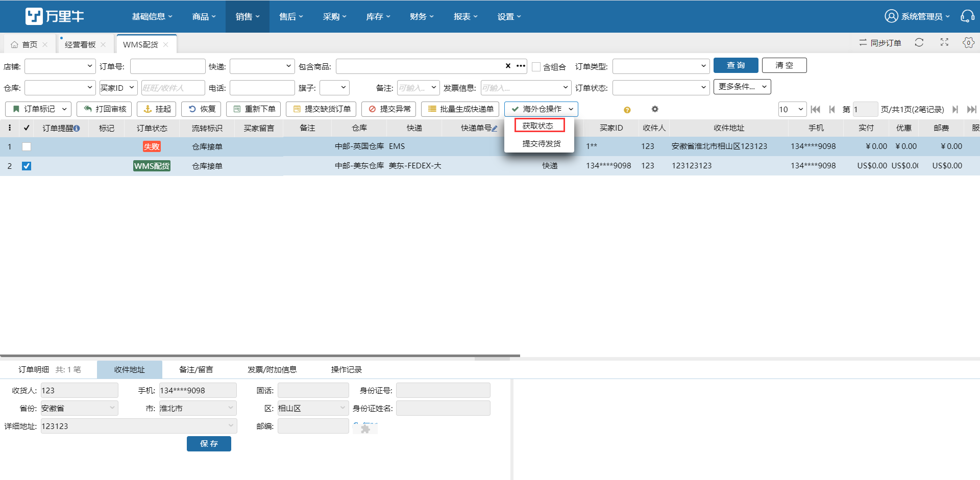Go to previous page arrow icon
The height and width of the screenshot is (480, 980).
tap(832, 109)
